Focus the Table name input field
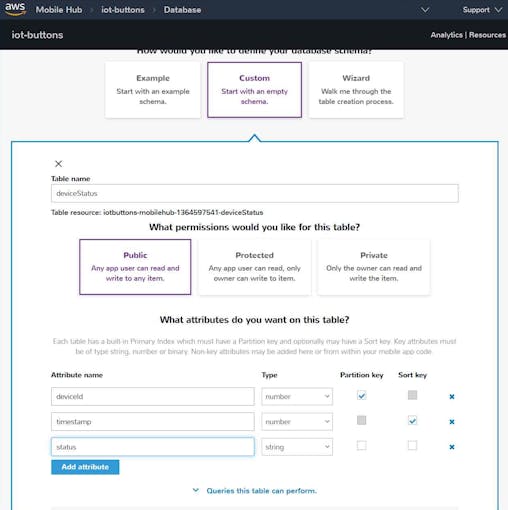The height and width of the screenshot is (510, 508). pyautogui.click(x=255, y=193)
